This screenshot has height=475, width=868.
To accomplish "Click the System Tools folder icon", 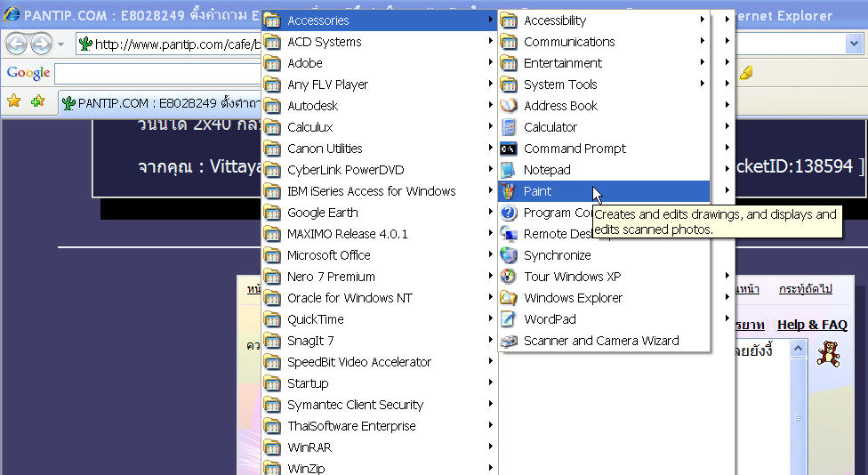I will [508, 85].
